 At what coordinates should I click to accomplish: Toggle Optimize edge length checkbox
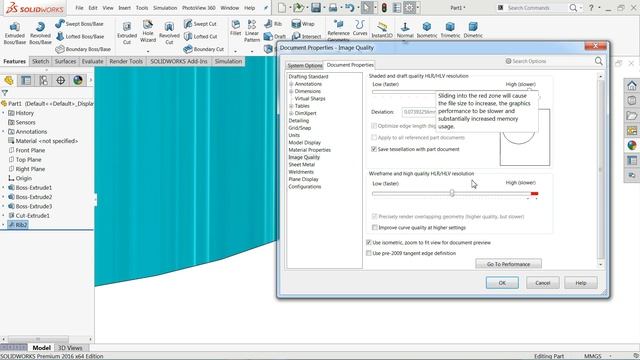374,126
